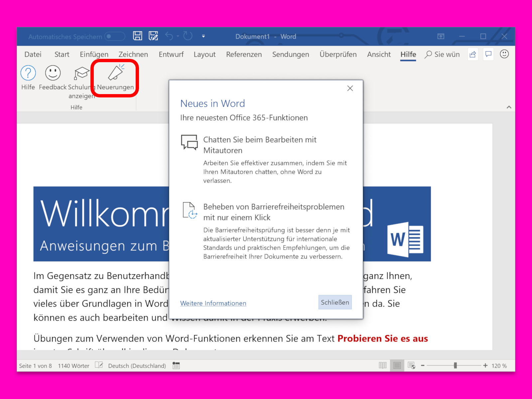Click 'Ihre neuesten Office 365-Funktionen' subtitle
The height and width of the screenshot is (399, 532).
[244, 118]
